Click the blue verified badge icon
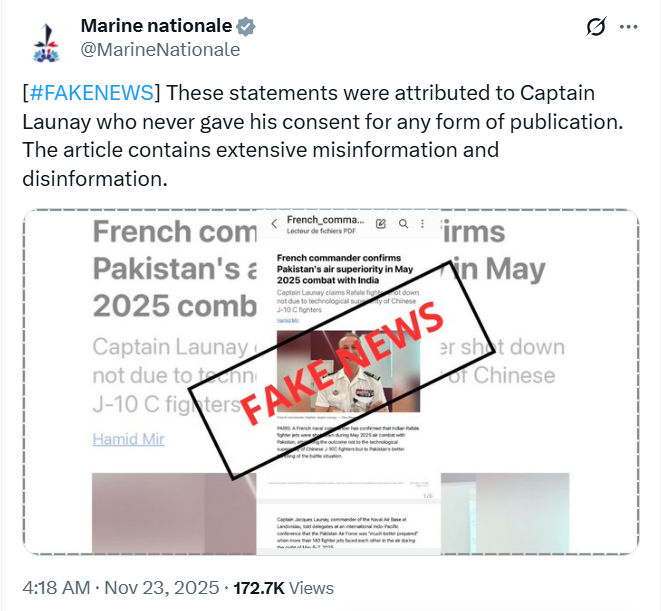 (x=246, y=27)
